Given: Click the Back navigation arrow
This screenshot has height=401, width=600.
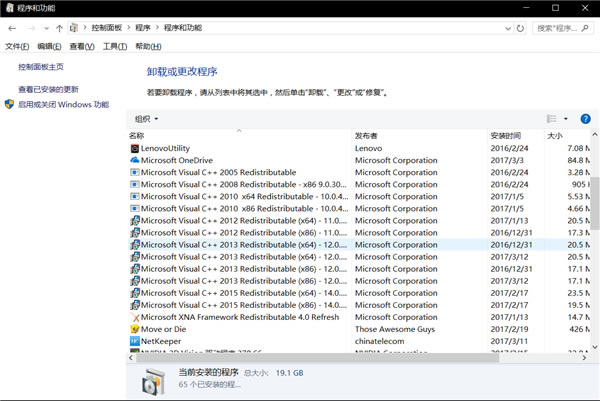Looking at the screenshot, I should [x=11, y=29].
